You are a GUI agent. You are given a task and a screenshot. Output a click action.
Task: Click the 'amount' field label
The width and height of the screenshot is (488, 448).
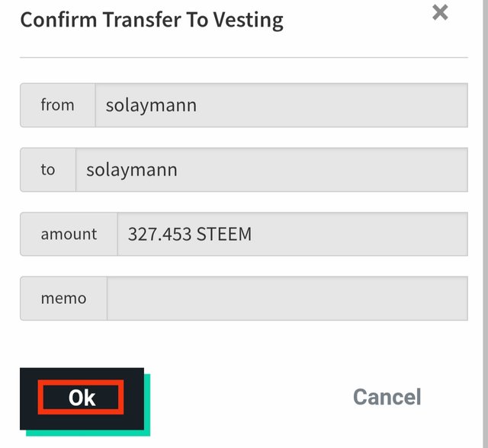69,234
